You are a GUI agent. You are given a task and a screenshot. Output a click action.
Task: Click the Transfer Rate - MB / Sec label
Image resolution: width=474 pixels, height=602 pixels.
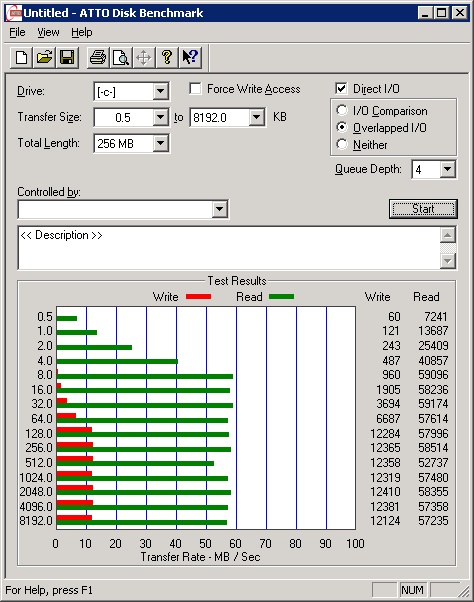coord(200,557)
